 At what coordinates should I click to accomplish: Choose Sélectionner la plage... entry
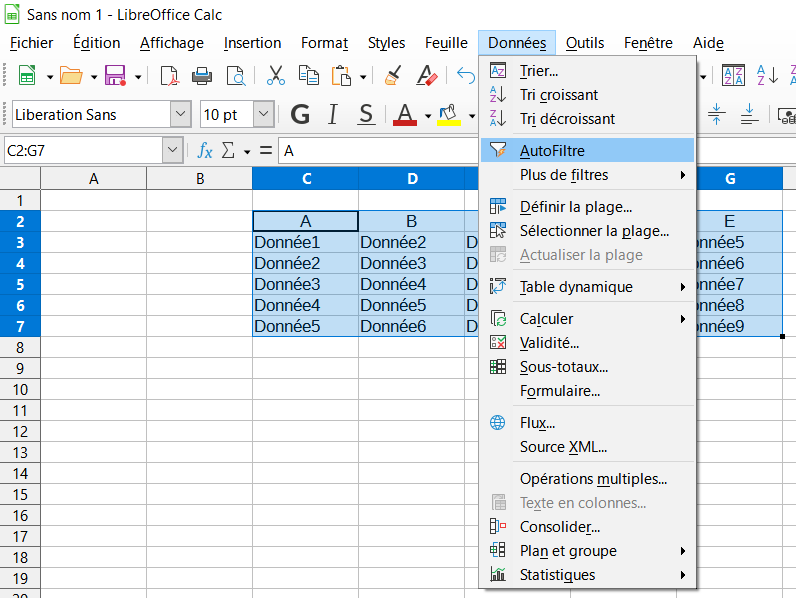click(588, 231)
